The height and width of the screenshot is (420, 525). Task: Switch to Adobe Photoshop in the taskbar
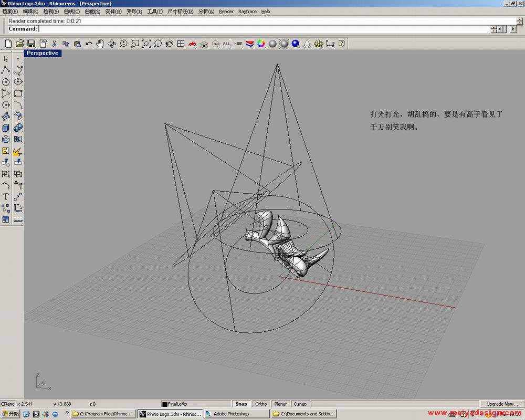(236, 414)
